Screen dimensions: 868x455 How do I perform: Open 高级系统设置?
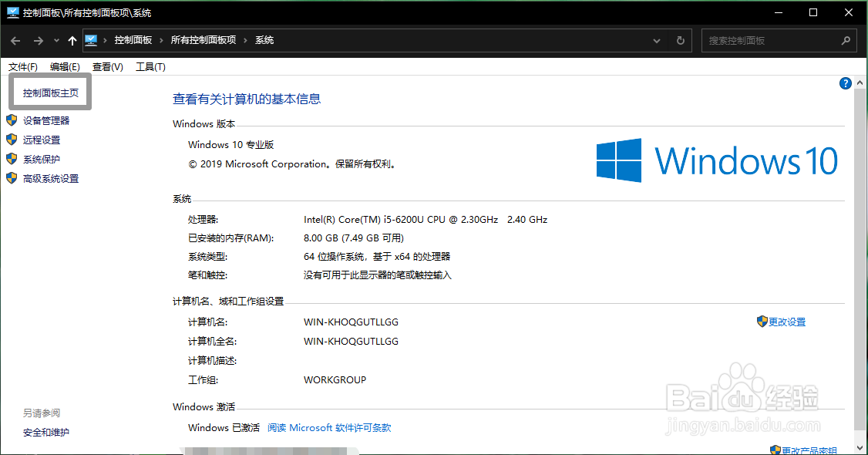tap(51, 178)
